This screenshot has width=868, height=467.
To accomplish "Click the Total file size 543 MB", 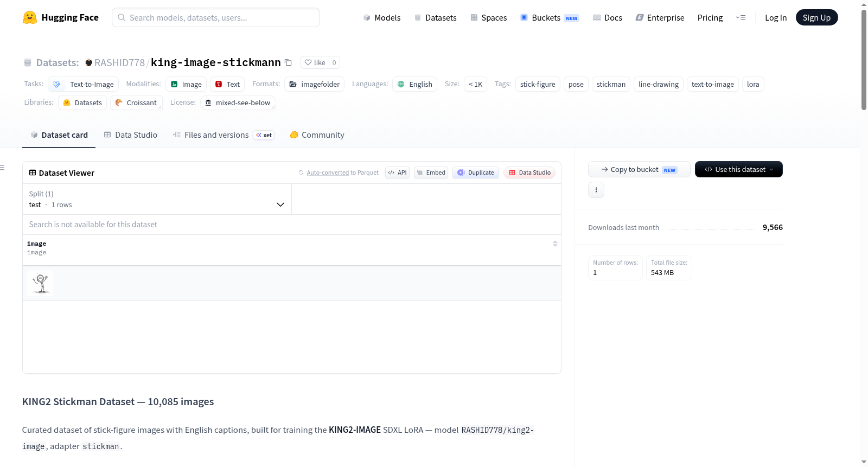I will tap(669, 268).
